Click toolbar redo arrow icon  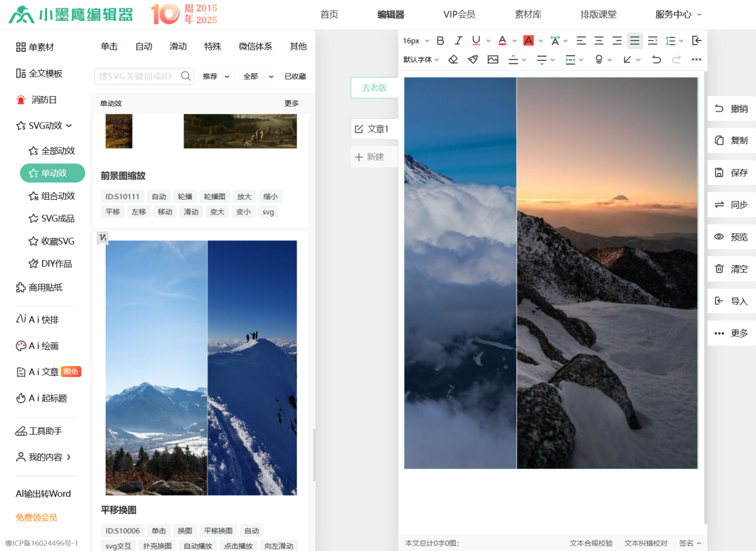coord(676,60)
